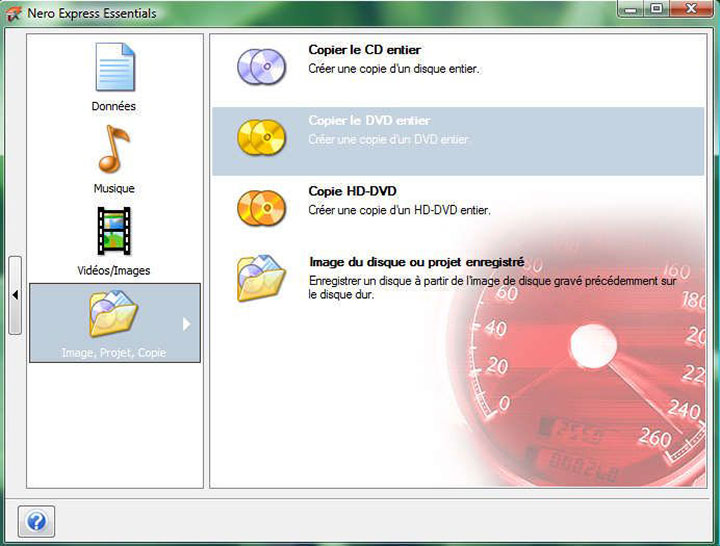
Task: Close the Nero Express Essentials window
Action: (x=691, y=9)
